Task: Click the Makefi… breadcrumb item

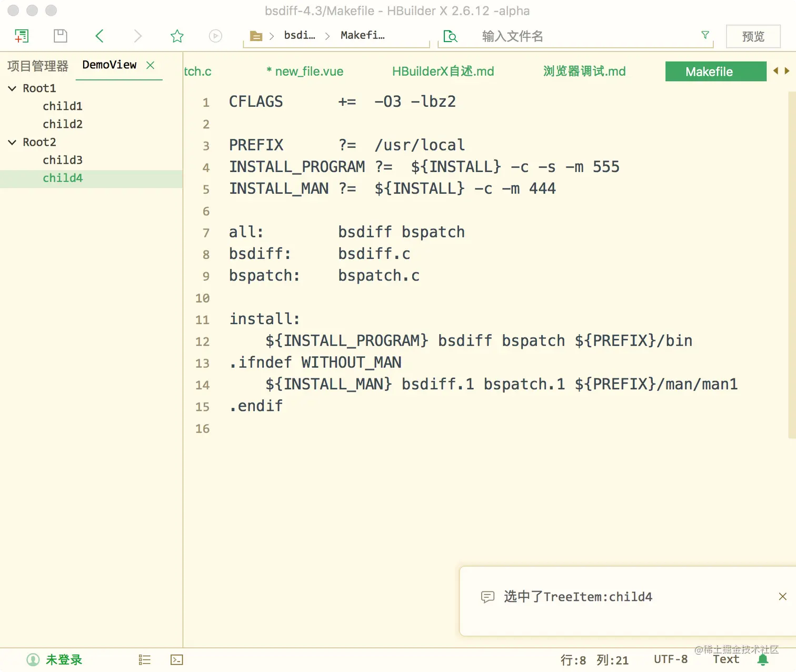Action: pyautogui.click(x=362, y=35)
